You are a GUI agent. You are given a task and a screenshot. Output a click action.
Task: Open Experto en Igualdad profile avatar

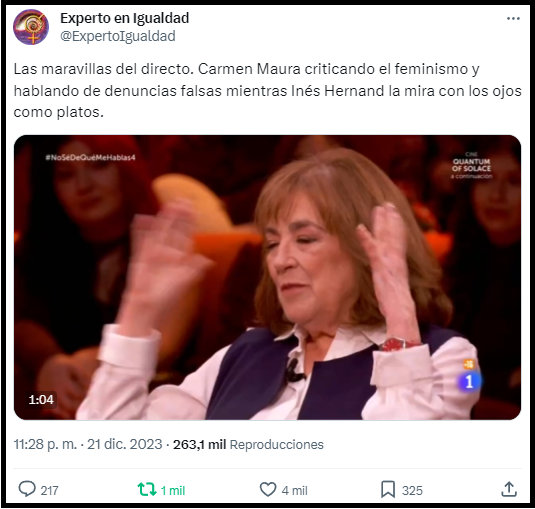[x=31, y=27]
